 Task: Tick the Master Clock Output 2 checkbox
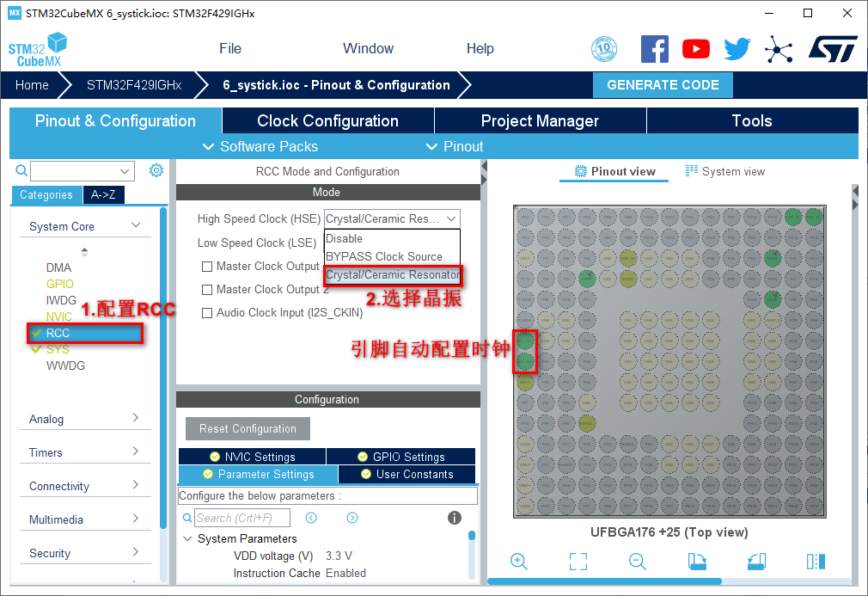207,290
